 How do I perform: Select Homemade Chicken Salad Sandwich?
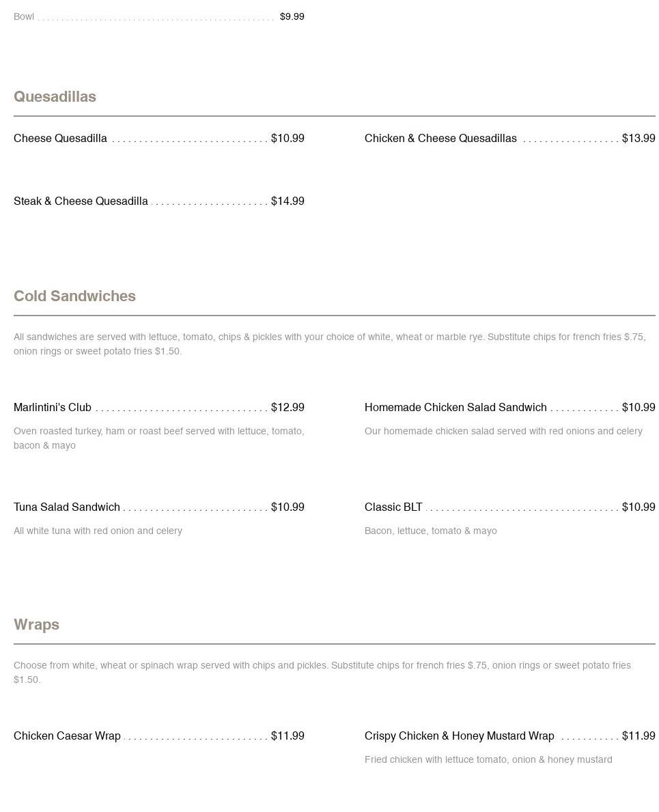coord(455,408)
